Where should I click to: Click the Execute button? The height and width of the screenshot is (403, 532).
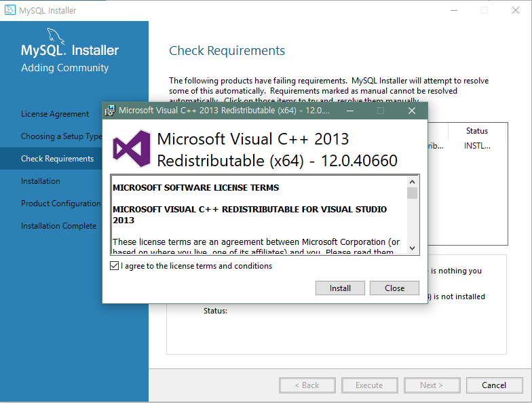(369, 385)
